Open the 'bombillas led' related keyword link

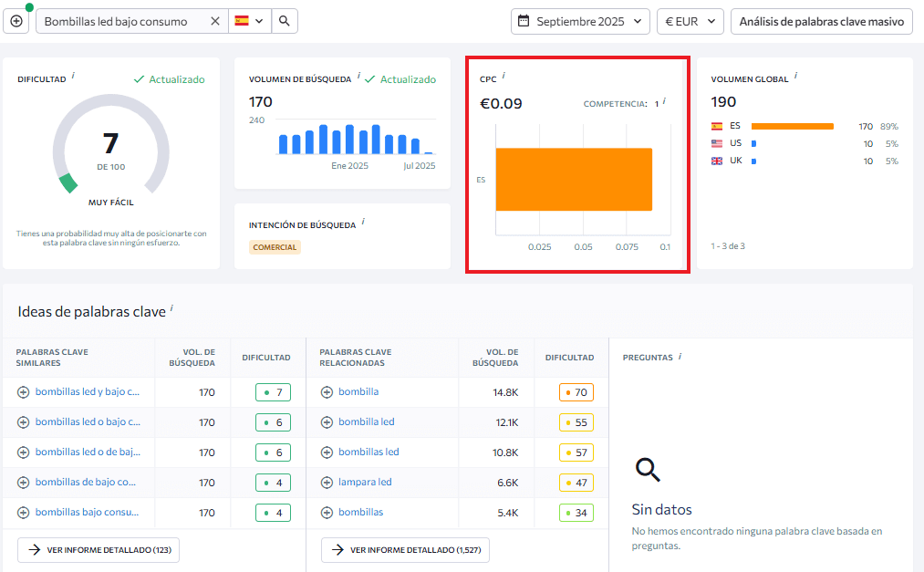[x=369, y=452]
